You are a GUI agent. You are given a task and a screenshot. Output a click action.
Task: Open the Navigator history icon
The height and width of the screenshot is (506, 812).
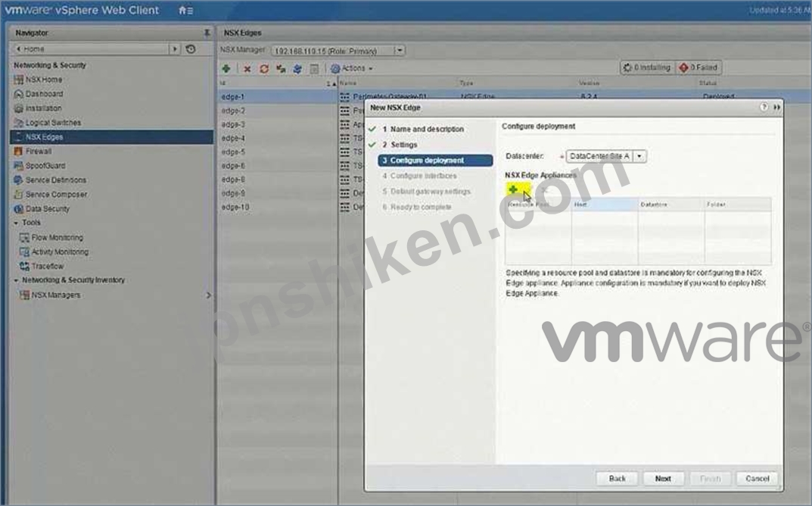(x=191, y=48)
